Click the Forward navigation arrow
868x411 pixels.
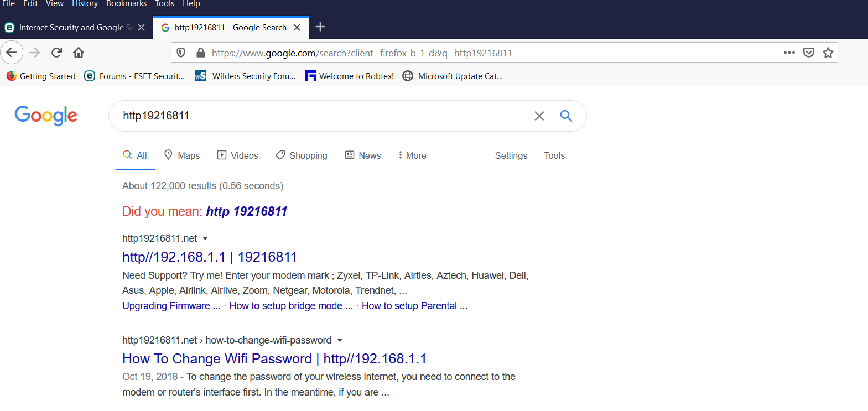pos(34,53)
